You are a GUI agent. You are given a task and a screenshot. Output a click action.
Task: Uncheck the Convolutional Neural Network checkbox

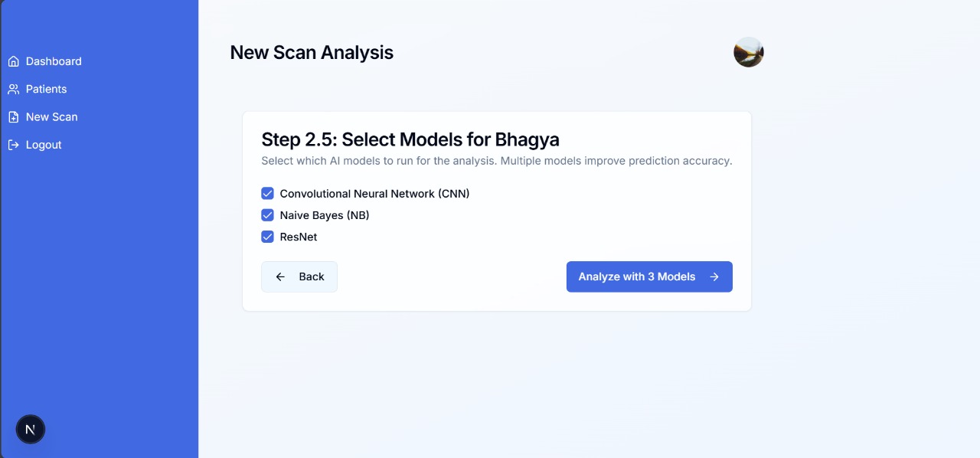(267, 194)
